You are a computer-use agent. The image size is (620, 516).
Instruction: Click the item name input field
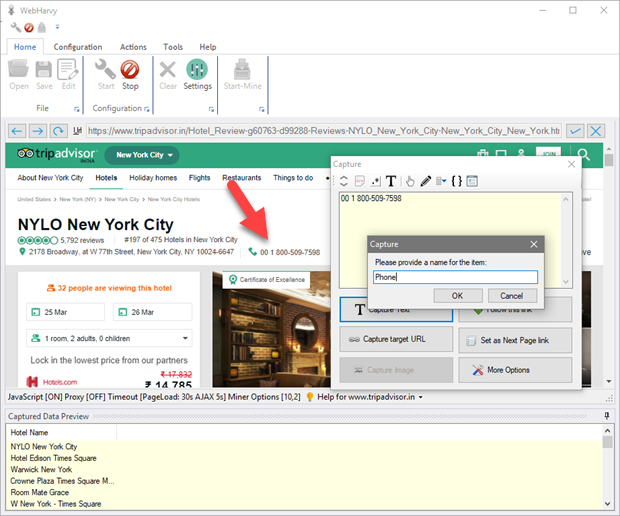tap(455, 277)
